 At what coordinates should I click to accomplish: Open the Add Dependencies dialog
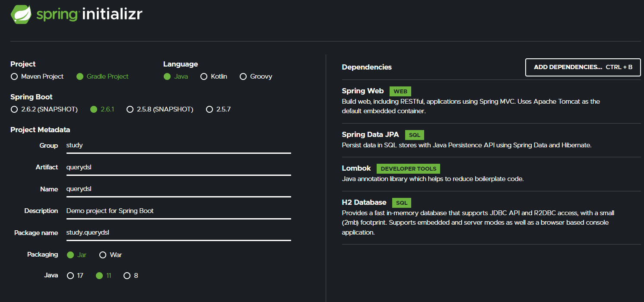(583, 67)
